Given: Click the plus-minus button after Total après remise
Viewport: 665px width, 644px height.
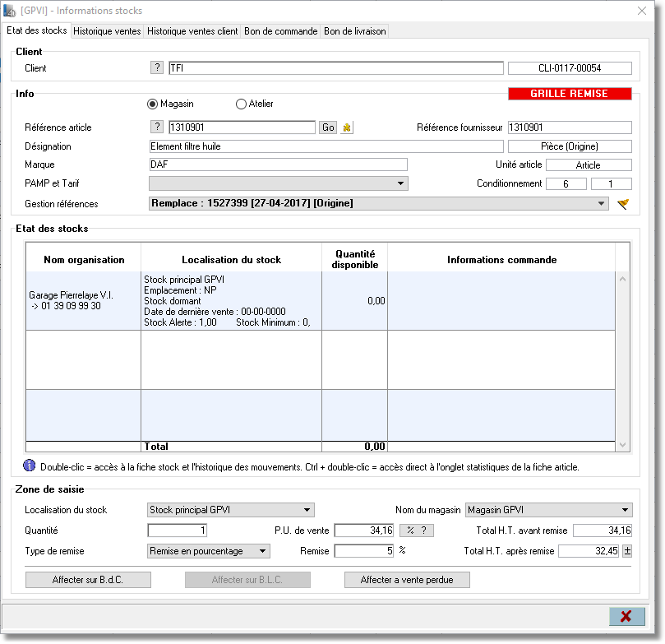Looking at the screenshot, I should (627, 551).
